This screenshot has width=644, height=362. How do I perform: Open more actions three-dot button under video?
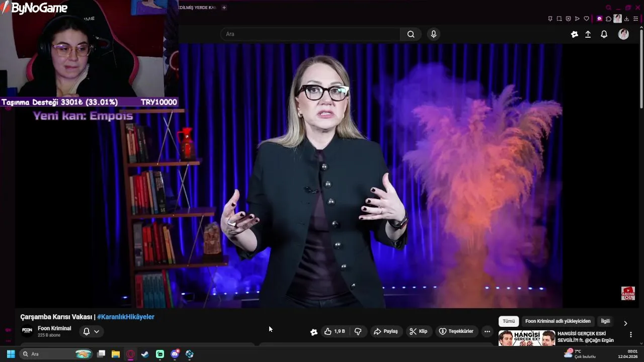pyautogui.click(x=487, y=331)
